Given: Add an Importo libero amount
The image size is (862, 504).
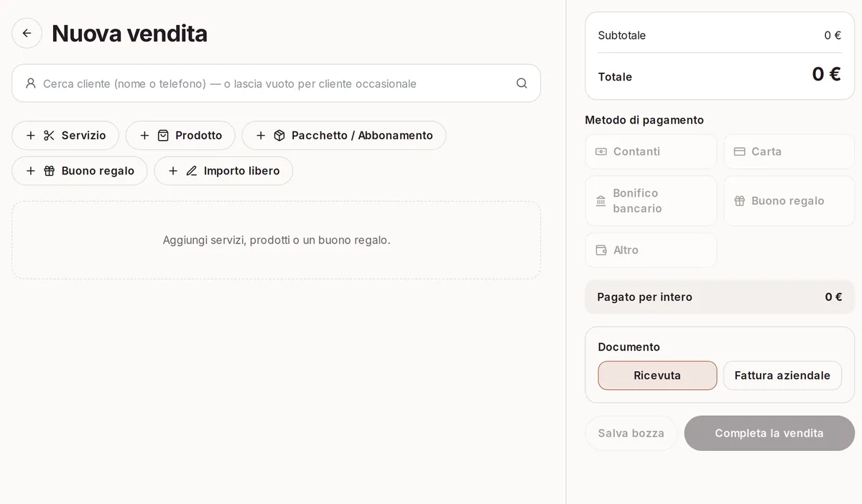Looking at the screenshot, I should pos(223,171).
